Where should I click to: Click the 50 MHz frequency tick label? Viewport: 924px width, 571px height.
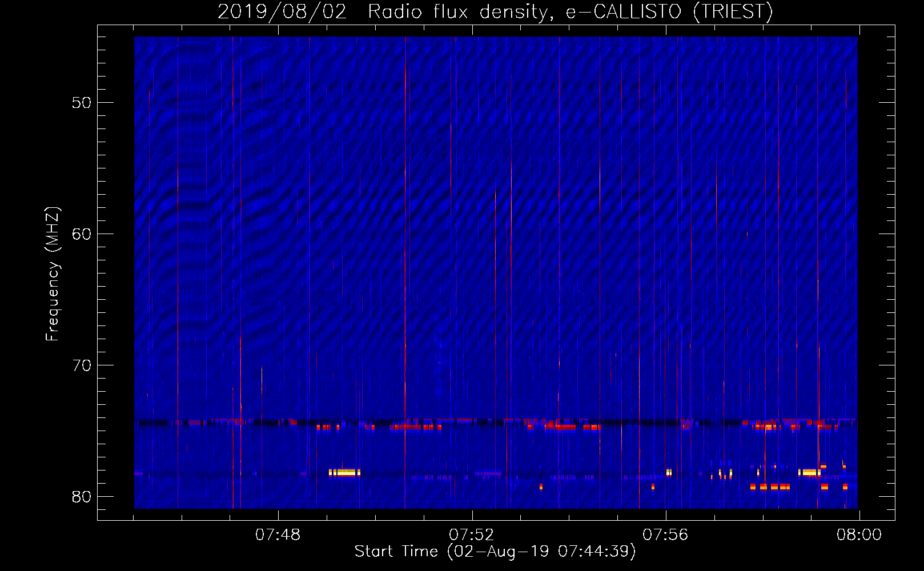coord(82,103)
